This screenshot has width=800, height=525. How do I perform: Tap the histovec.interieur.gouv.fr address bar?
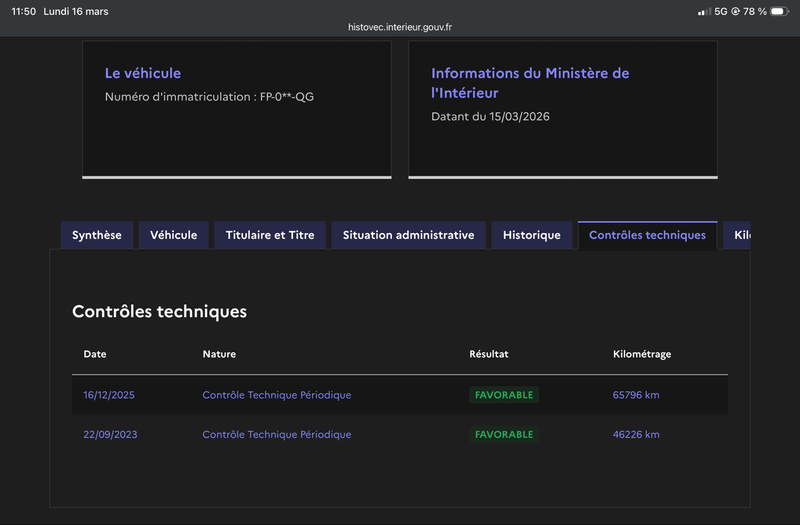pyautogui.click(x=400, y=29)
